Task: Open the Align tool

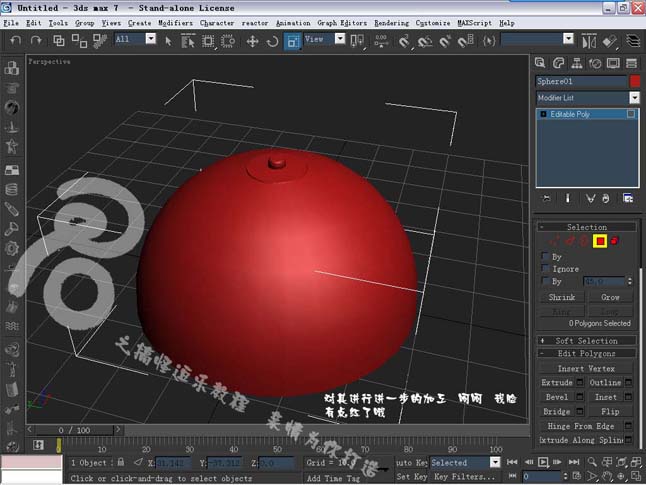Action: point(609,41)
